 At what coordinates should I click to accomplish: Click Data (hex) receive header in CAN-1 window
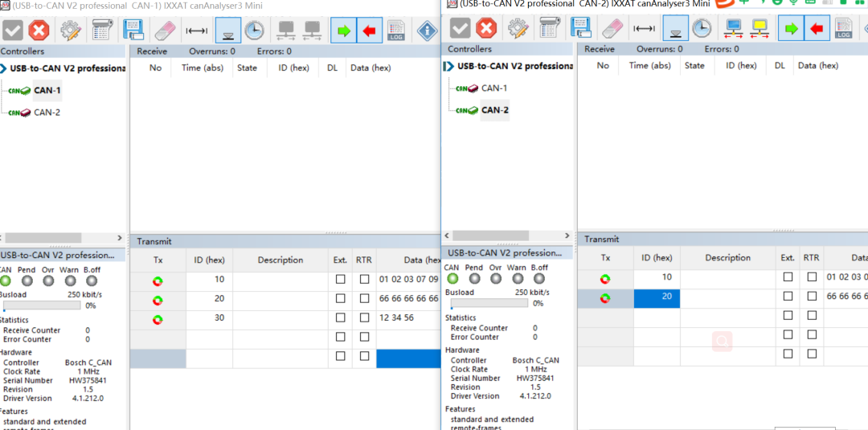pos(371,68)
